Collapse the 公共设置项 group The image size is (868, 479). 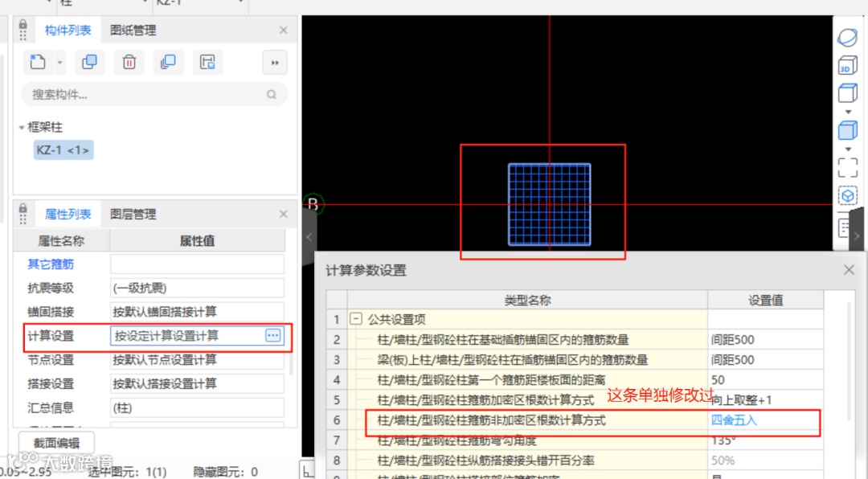click(356, 319)
